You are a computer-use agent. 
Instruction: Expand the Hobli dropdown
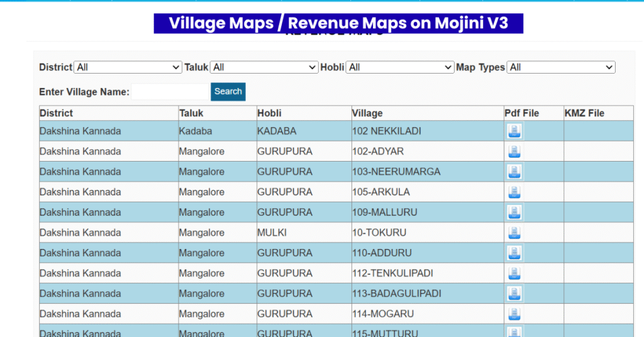pyautogui.click(x=400, y=67)
